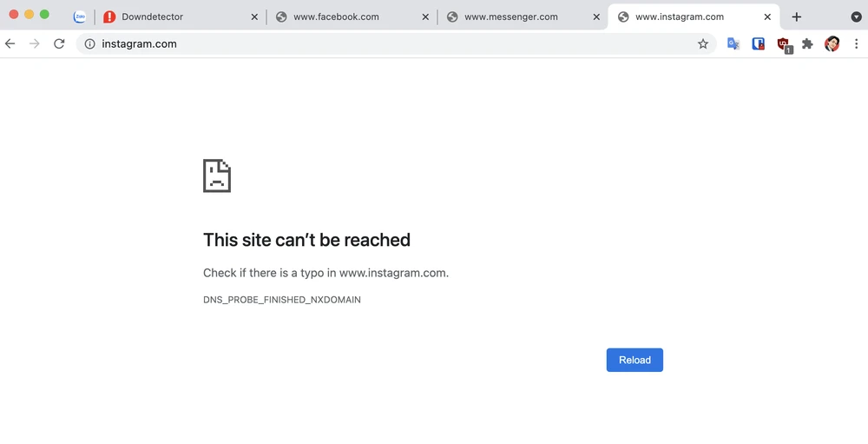Close the www.messenger.com tab

tap(596, 17)
